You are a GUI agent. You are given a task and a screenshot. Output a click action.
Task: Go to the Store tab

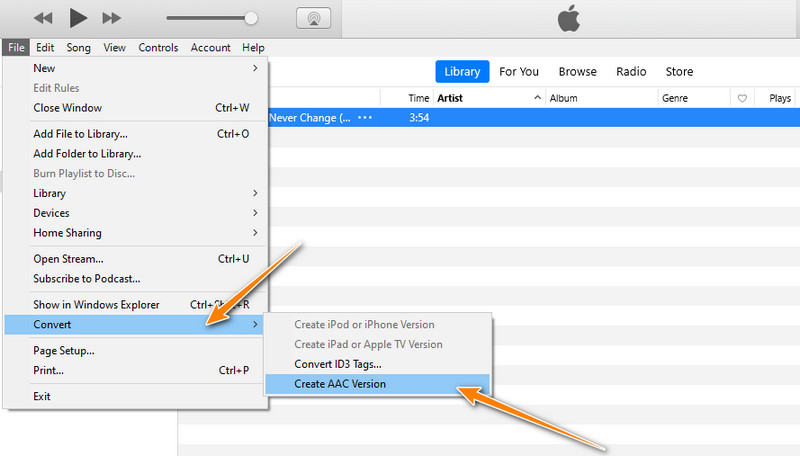[679, 72]
